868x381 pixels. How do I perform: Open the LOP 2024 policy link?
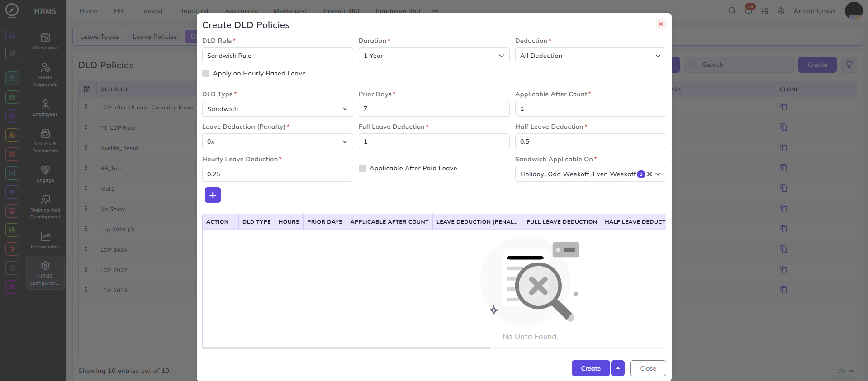114,250
